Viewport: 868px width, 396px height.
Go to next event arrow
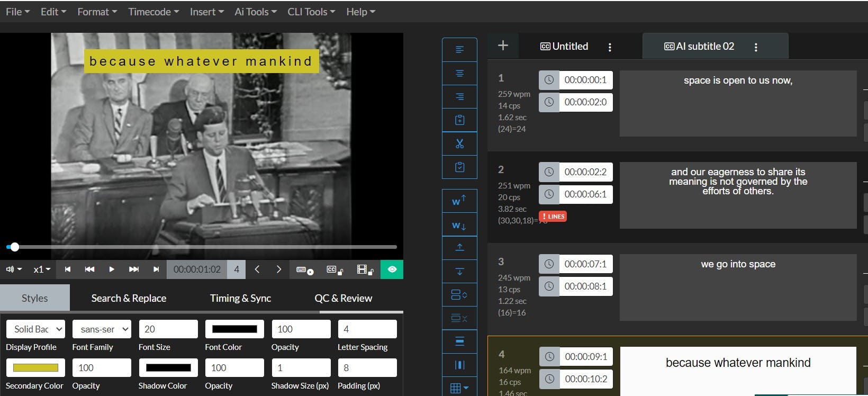tap(279, 269)
